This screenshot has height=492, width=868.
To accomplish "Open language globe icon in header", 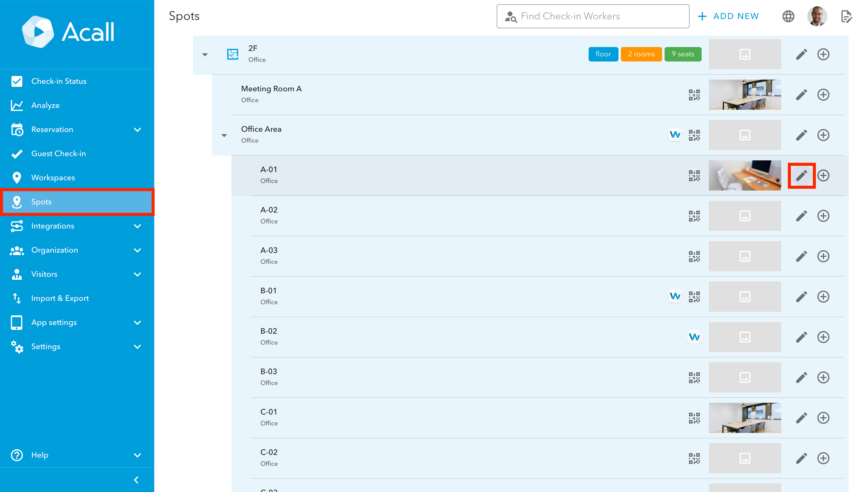I will pyautogui.click(x=788, y=16).
